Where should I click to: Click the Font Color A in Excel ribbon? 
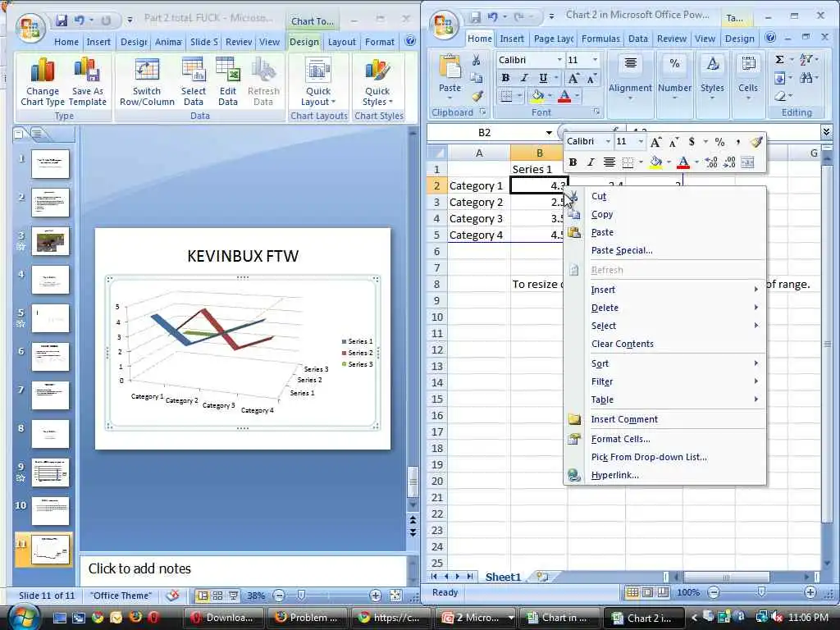[564, 96]
